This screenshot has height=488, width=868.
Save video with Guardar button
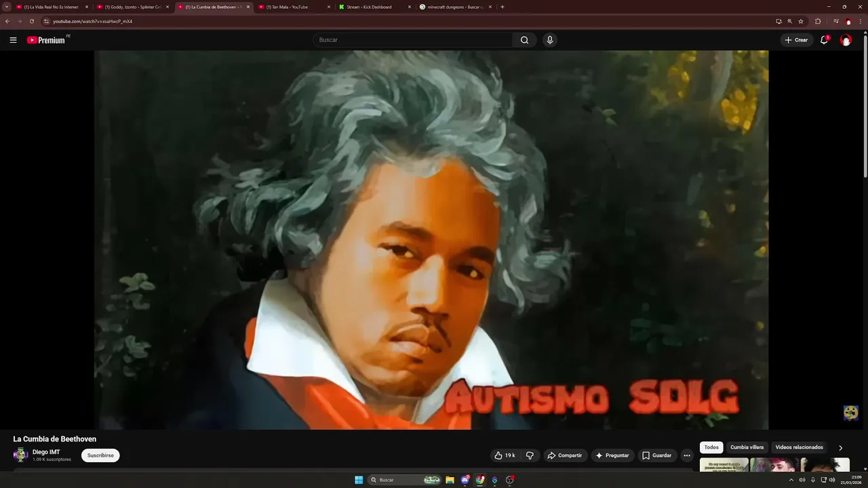pos(657,455)
